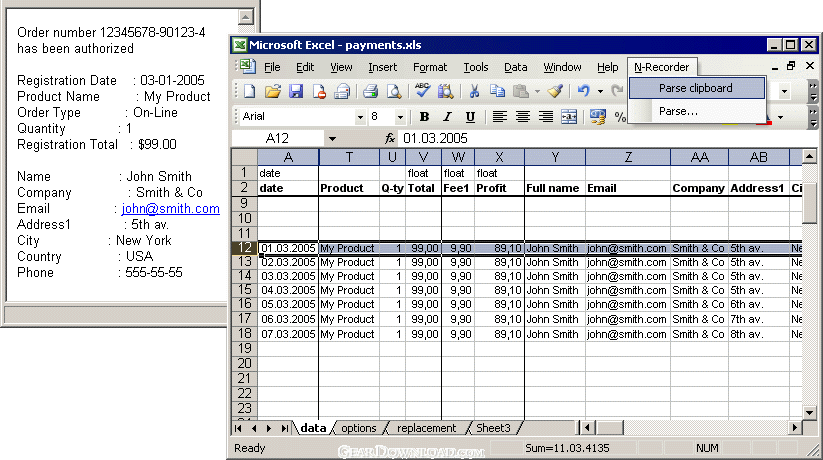The width and height of the screenshot is (823, 460).
Task: Expand Standard toolbar options chevron
Action: (x=813, y=91)
